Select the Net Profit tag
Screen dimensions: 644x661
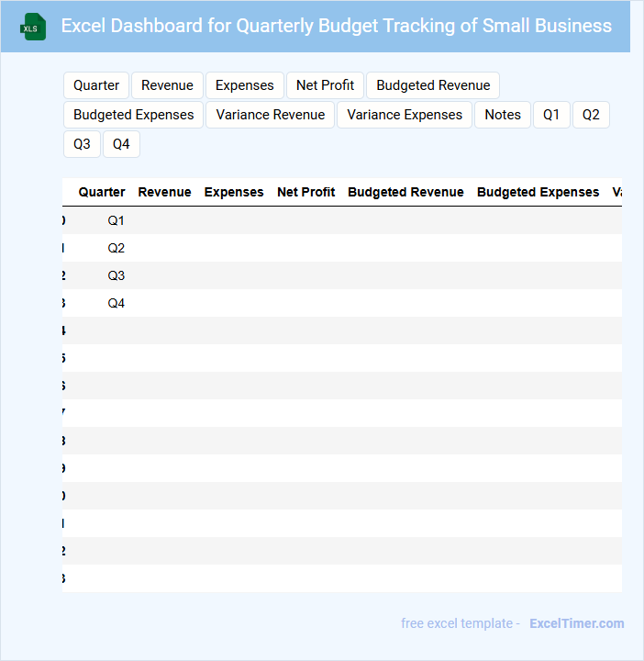point(325,85)
